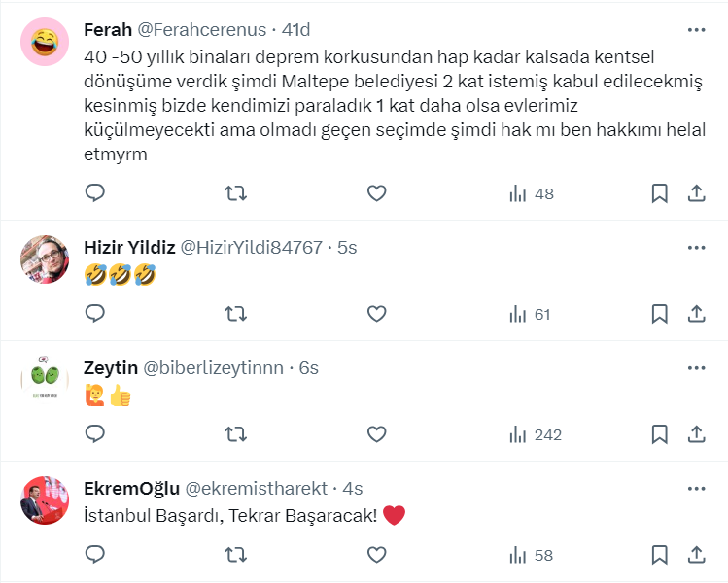View the 61 views count
The height and width of the screenshot is (583, 728).
[x=531, y=314]
